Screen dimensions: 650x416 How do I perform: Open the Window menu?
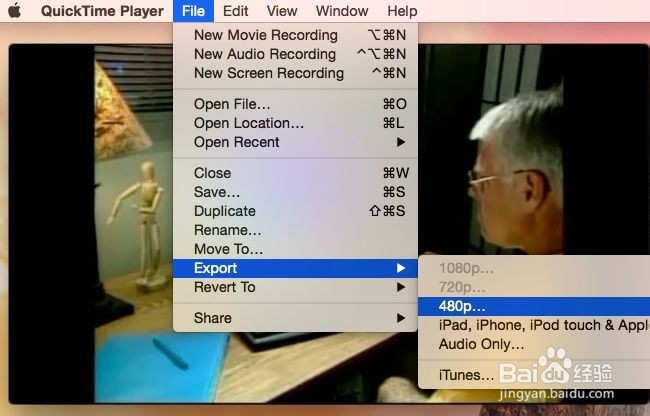(x=342, y=11)
